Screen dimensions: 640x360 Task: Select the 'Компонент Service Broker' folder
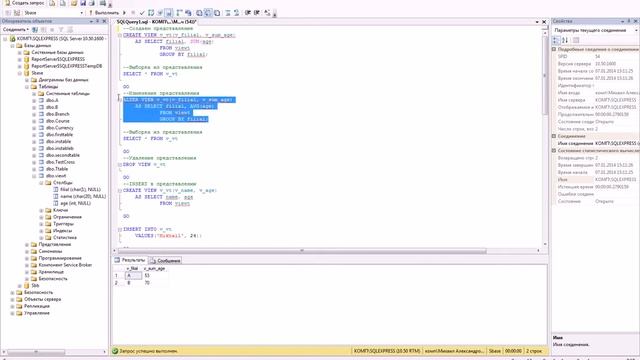pyautogui.click(x=65, y=265)
